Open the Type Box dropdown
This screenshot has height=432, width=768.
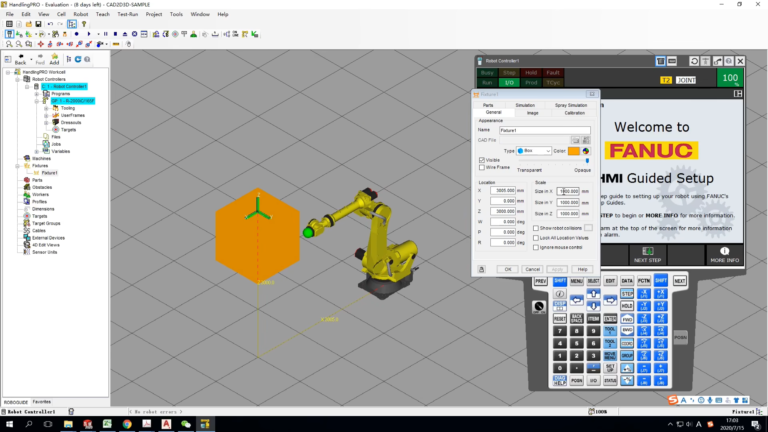[534, 151]
